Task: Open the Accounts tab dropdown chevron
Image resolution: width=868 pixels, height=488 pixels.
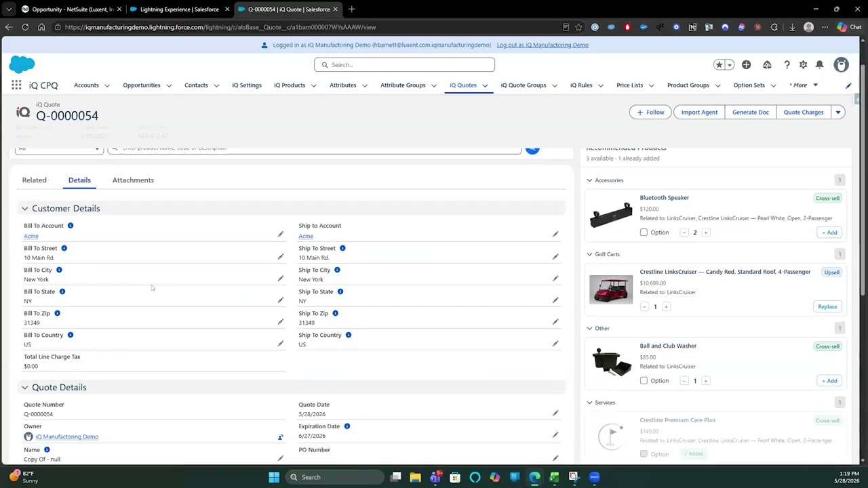Action: point(106,85)
